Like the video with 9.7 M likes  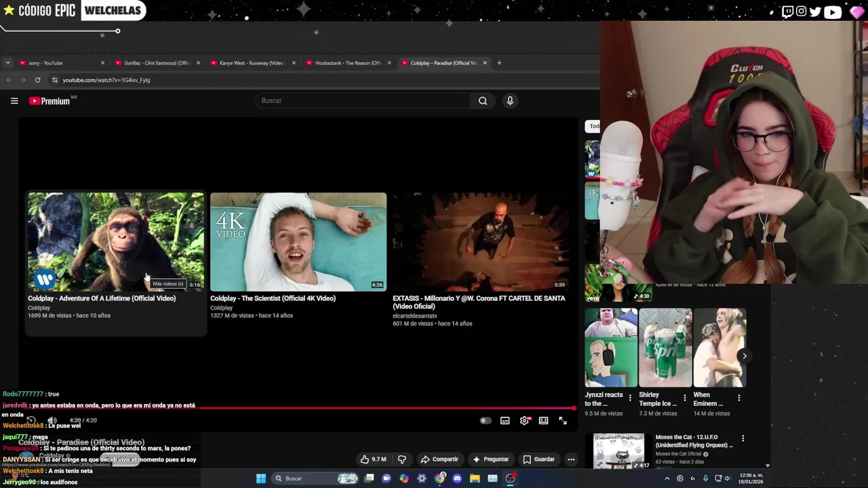[373, 460]
